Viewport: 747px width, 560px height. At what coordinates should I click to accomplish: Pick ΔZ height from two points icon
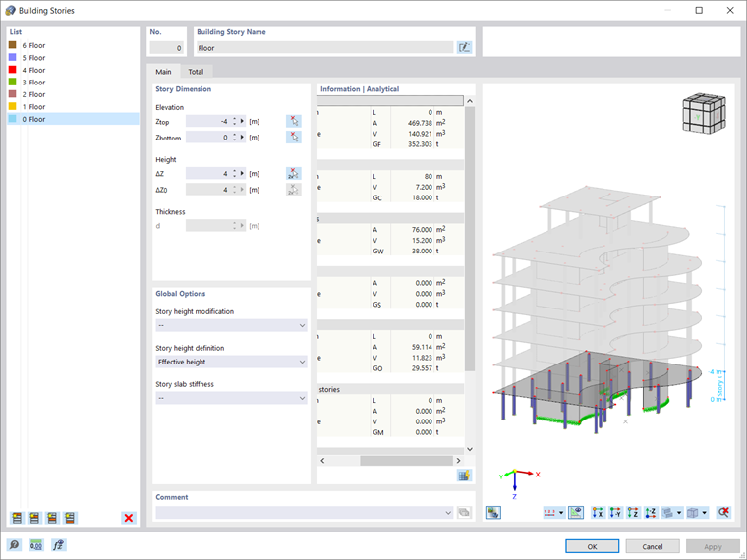click(x=294, y=173)
